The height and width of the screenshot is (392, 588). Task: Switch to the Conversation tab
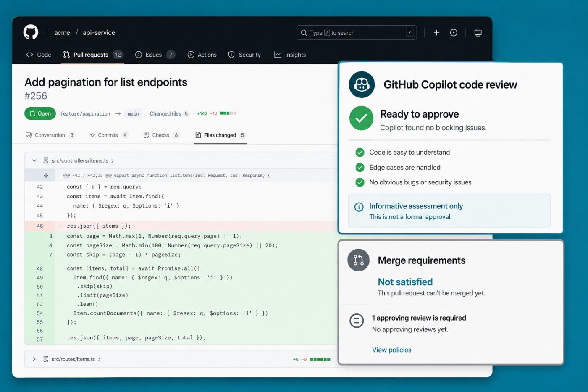point(50,135)
